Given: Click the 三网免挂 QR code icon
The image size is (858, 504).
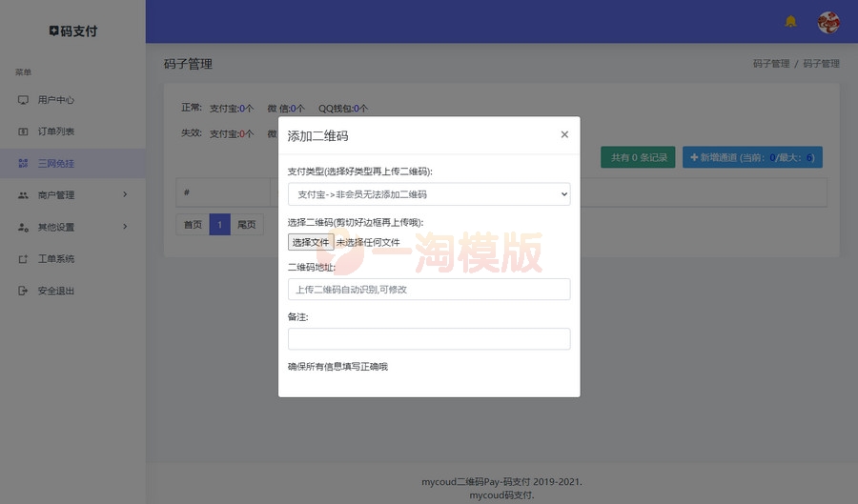Looking at the screenshot, I should 24,164.
